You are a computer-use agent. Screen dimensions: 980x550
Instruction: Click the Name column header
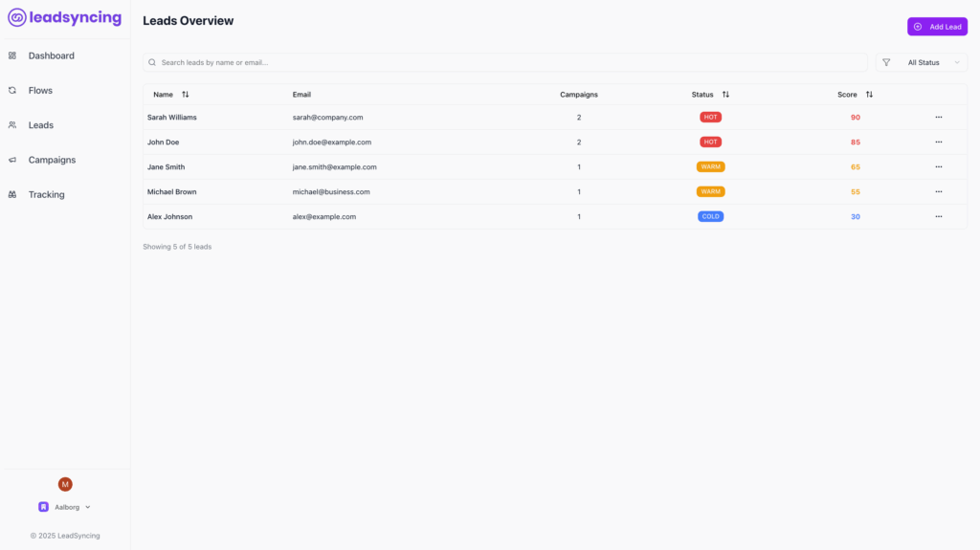163,95
